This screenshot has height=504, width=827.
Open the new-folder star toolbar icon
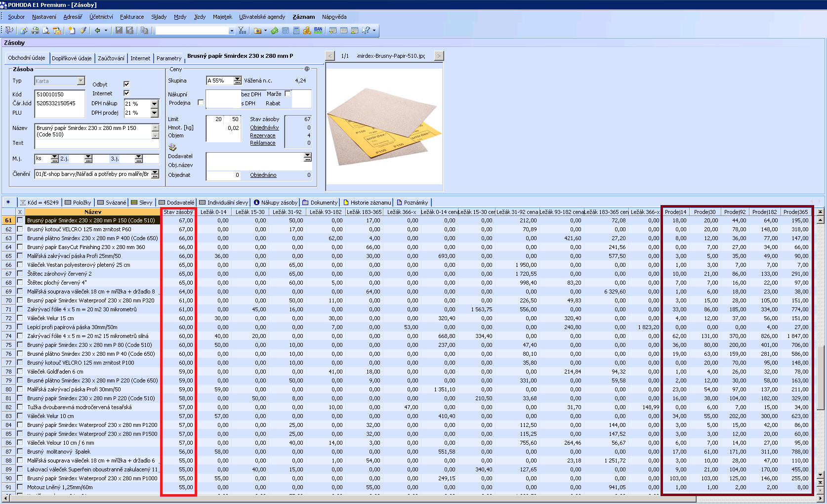pyautogui.click(x=258, y=30)
